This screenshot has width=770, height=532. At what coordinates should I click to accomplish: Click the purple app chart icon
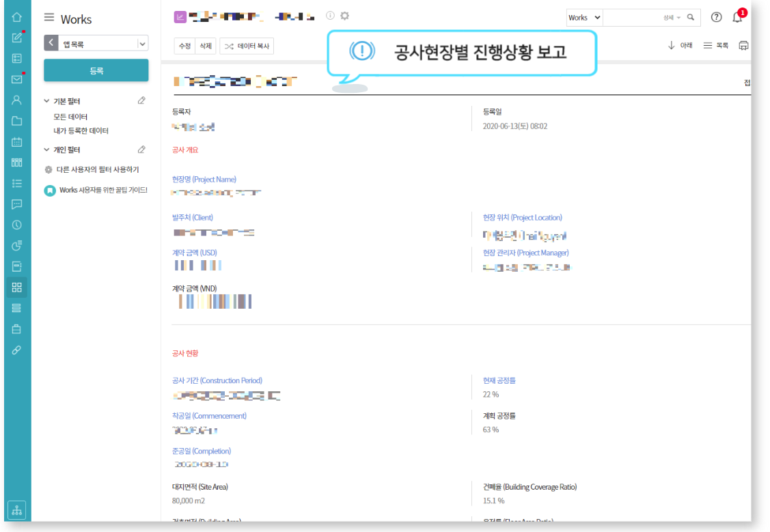180,17
